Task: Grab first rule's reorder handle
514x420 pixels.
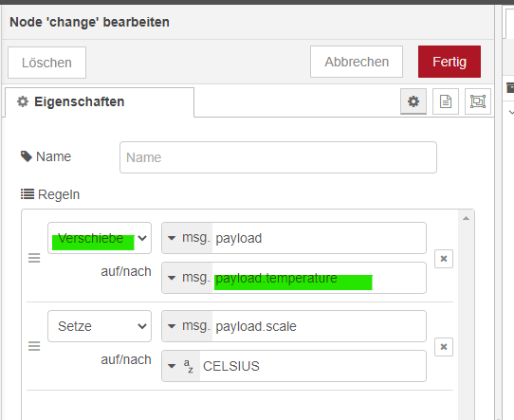Action: tap(34, 258)
